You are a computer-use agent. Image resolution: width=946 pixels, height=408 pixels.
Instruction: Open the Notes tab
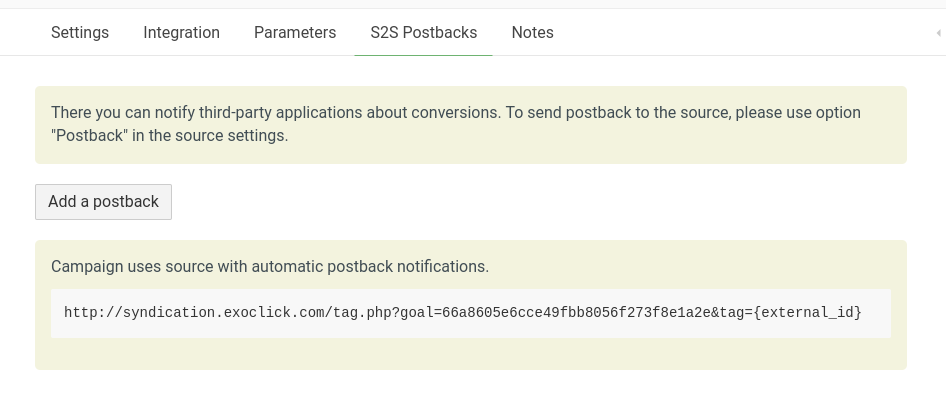click(532, 33)
